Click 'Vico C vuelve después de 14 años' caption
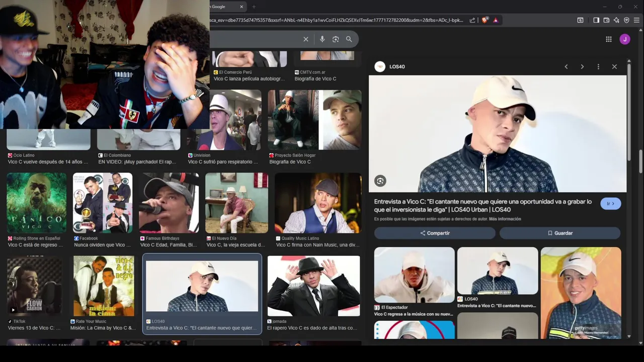The image size is (644, 362). point(48,162)
